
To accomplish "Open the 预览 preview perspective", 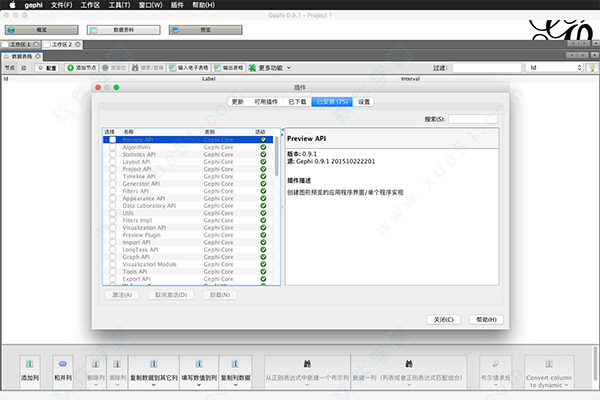I will click(x=205, y=30).
